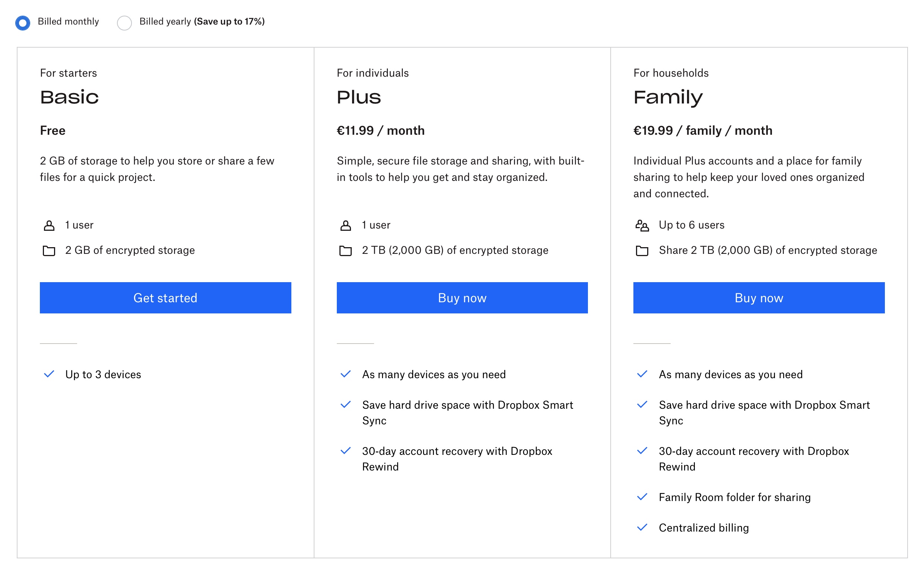Click the single user icon in Basic plan
Screen dimensions: 924x571
pyautogui.click(x=49, y=226)
